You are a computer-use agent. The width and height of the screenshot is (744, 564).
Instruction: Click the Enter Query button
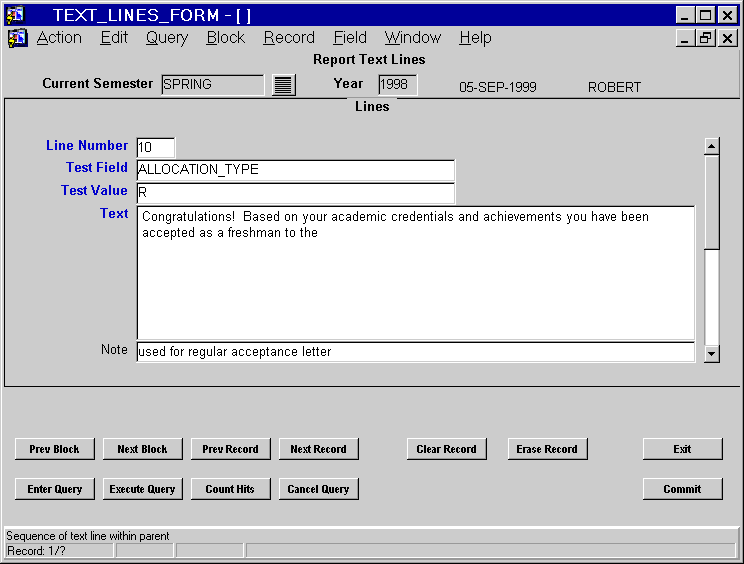click(55, 489)
